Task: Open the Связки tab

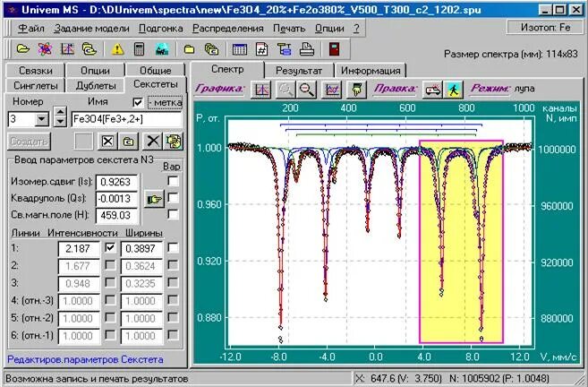Action: 35,71
